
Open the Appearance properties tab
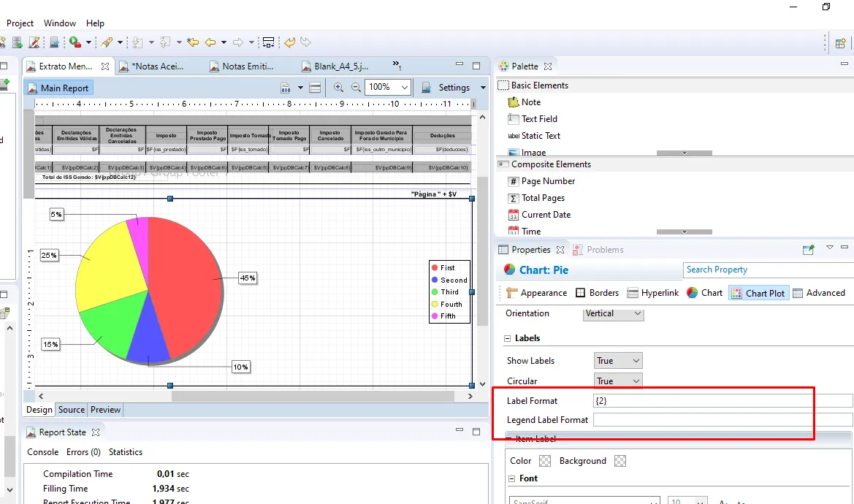tap(536, 293)
